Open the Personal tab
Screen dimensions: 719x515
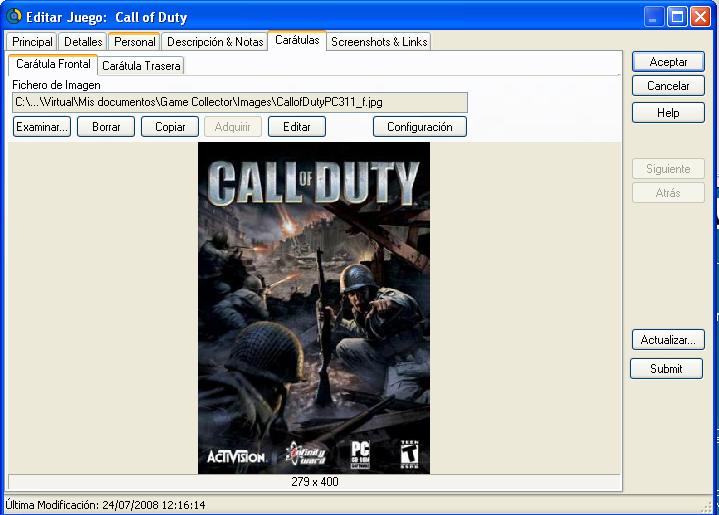click(134, 42)
